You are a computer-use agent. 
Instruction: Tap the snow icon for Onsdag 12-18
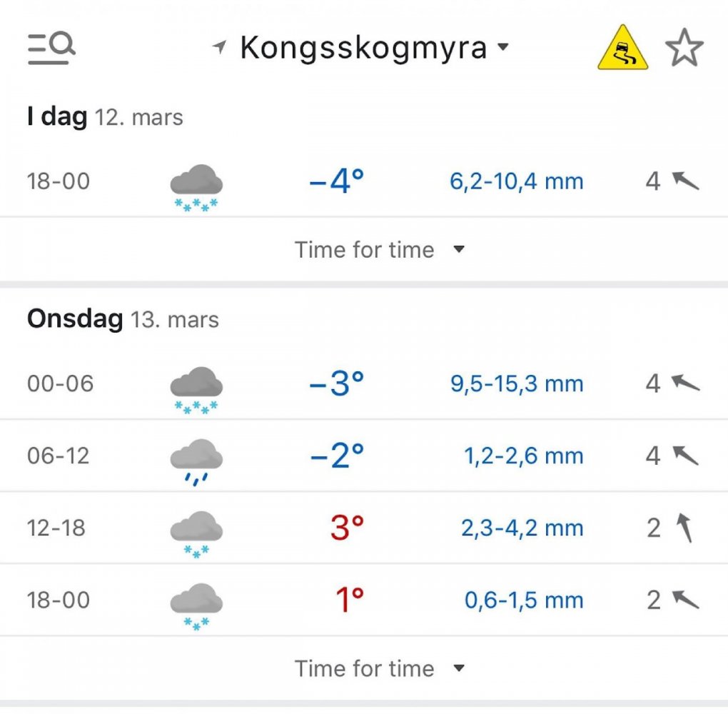pos(196,533)
